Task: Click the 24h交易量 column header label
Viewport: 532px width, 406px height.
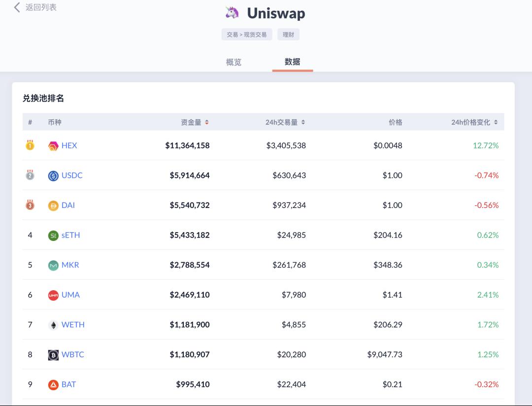Action: coord(281,122)
